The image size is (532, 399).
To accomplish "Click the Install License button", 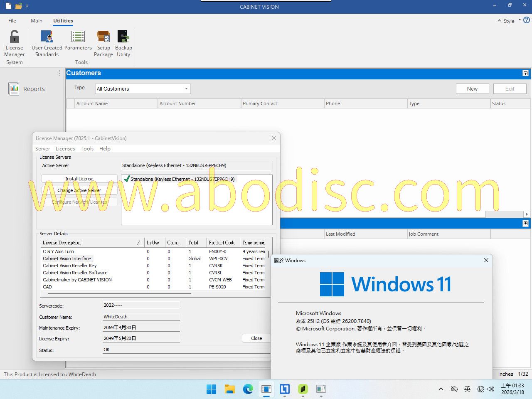I will click(x=79, y=179).
